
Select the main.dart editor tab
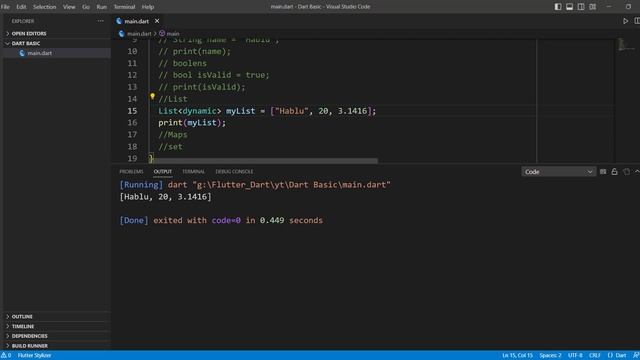[x=137, y=21]
